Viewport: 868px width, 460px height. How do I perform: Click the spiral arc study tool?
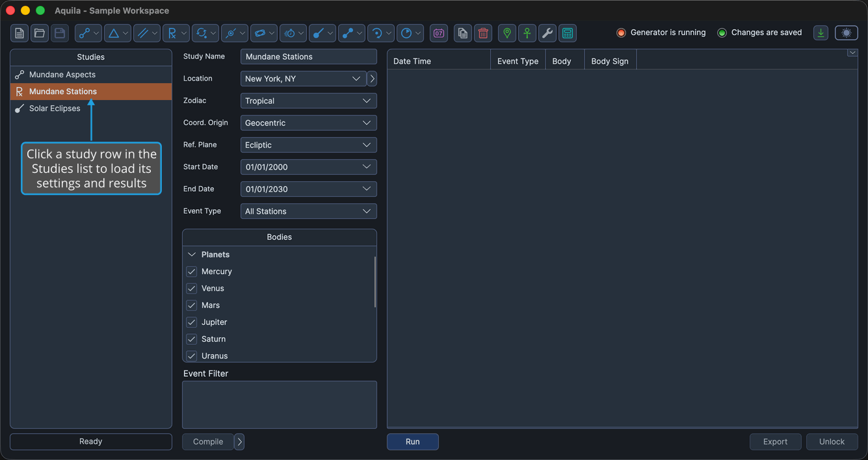381,33
